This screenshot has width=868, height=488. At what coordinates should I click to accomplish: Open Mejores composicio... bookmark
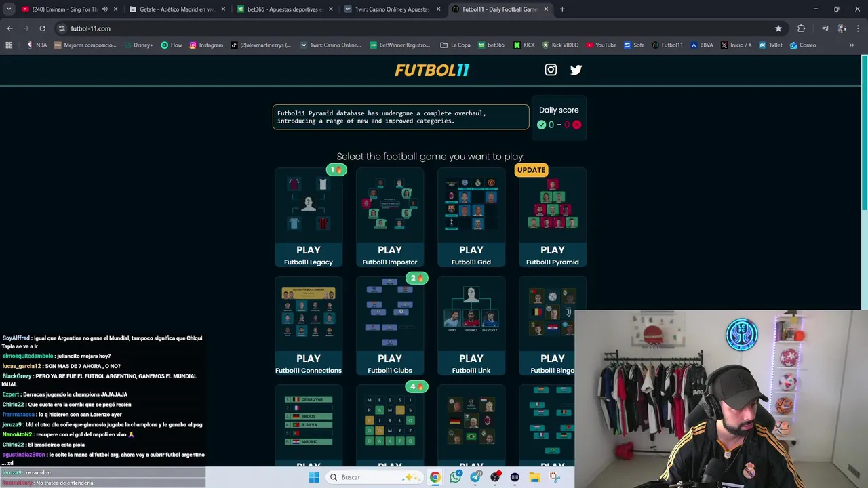(x=85, y=45)
